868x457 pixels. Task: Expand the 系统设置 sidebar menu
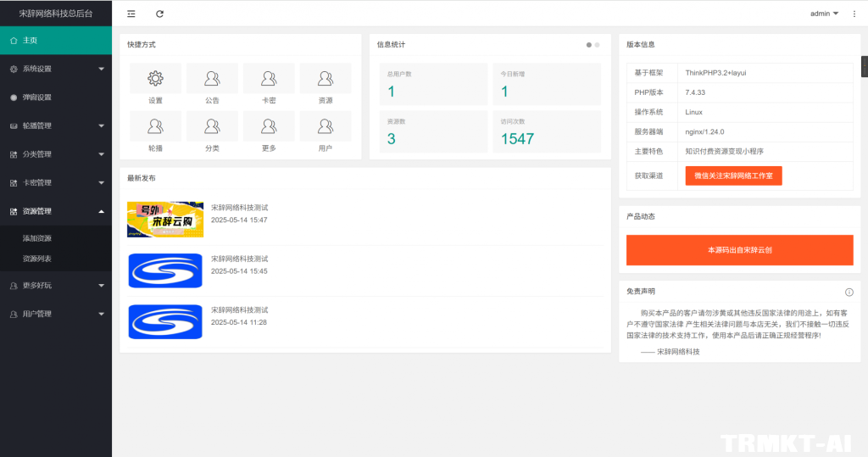pos(56,69)
